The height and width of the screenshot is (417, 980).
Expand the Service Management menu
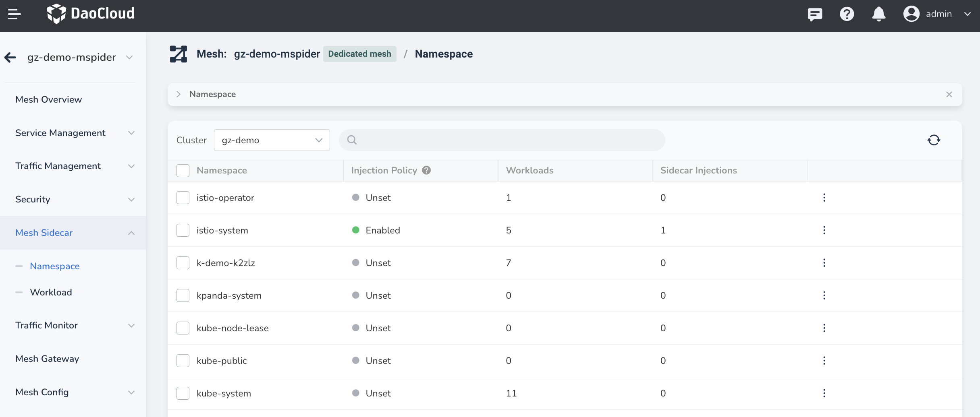73,133
